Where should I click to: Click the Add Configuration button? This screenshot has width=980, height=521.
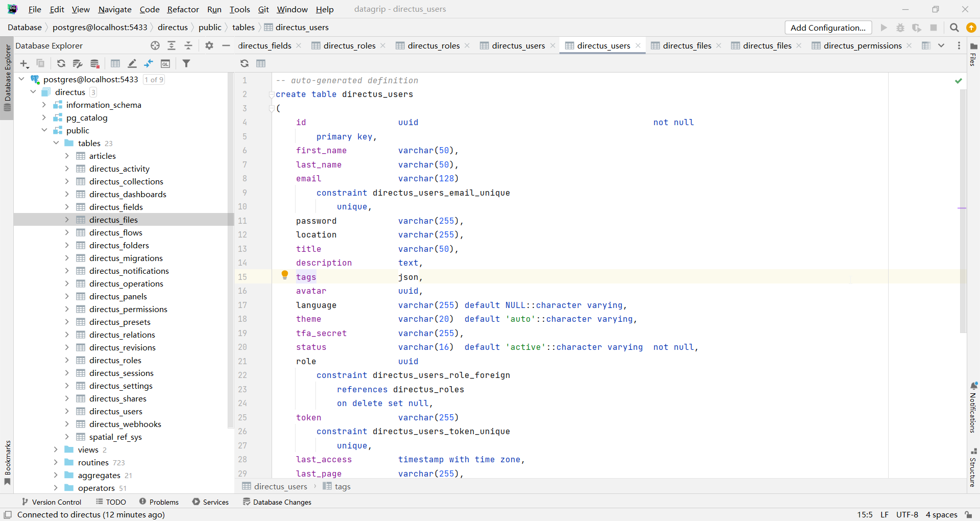[x=828, y=27]
